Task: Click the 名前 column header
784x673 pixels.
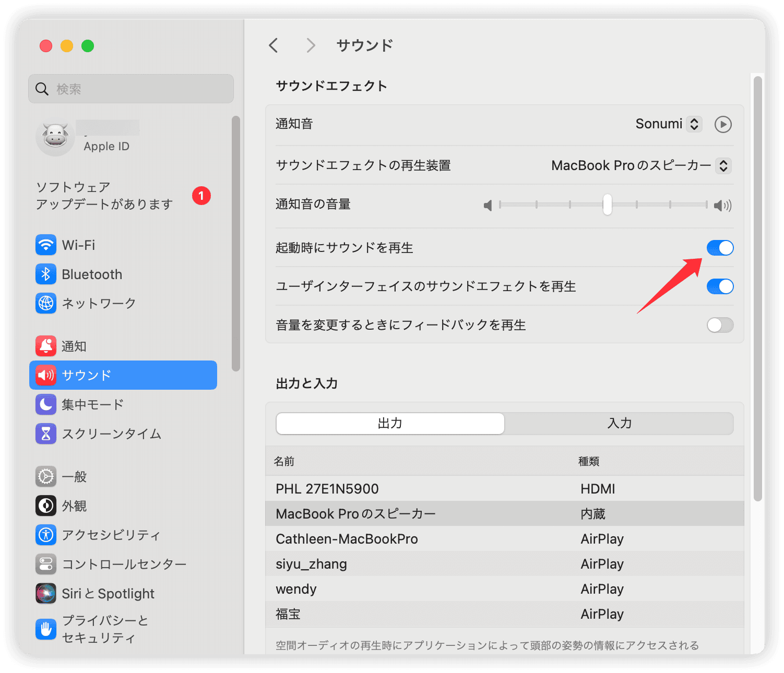Action: coord(284,461)
